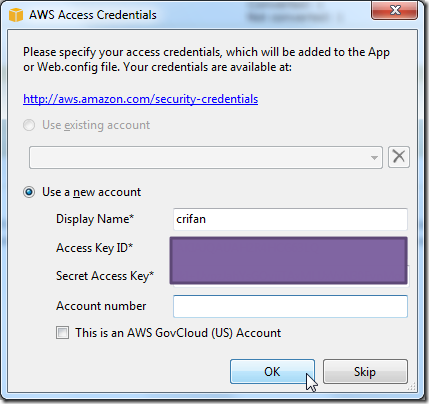The width and height of the screenshot is (429, 404).
Task: Select the Use existing account radio button
Action: (x=29, y=125)
